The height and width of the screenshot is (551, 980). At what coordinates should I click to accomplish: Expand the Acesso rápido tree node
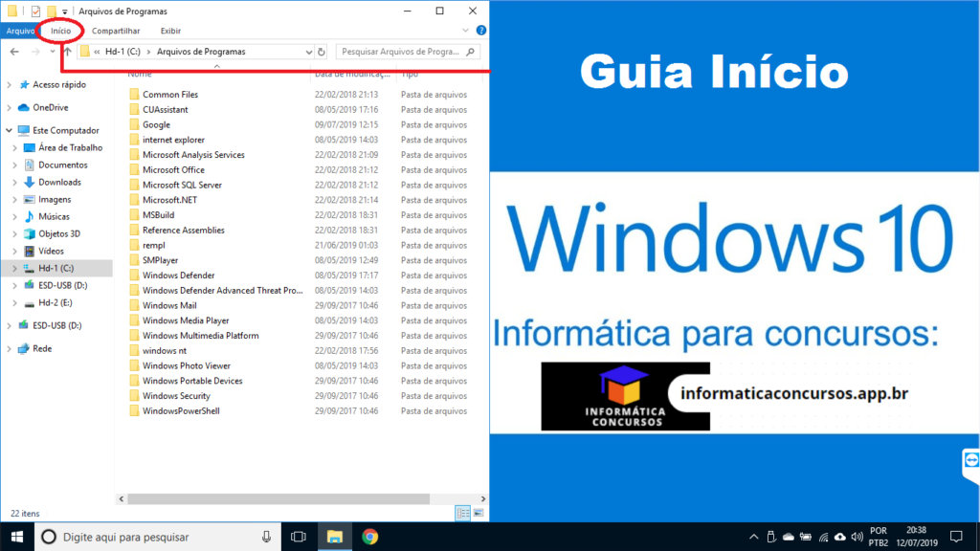click(x=10, y=84)
